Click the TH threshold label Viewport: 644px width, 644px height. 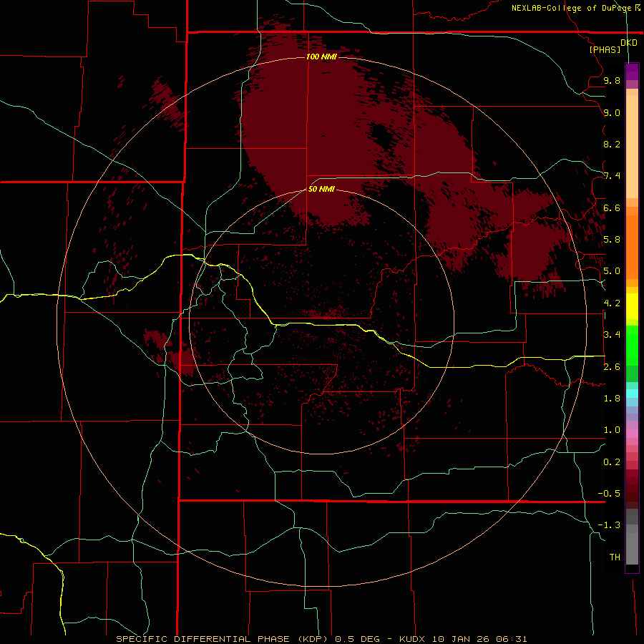pyautogui.click(x=615, y=557)
